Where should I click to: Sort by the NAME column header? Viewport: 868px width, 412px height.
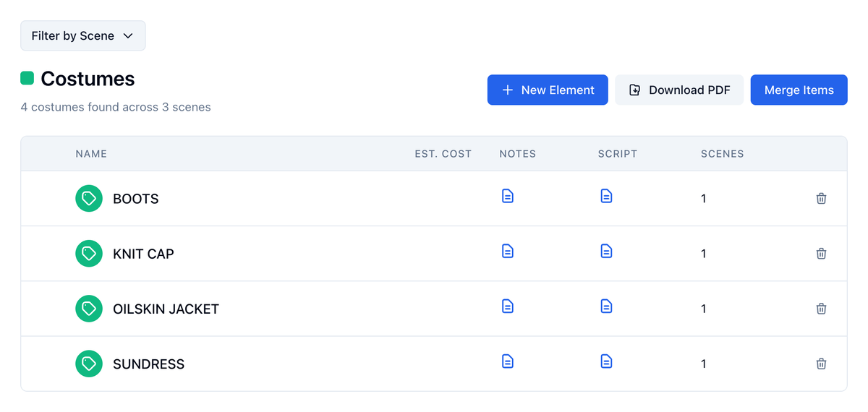(x=91, y=154)
